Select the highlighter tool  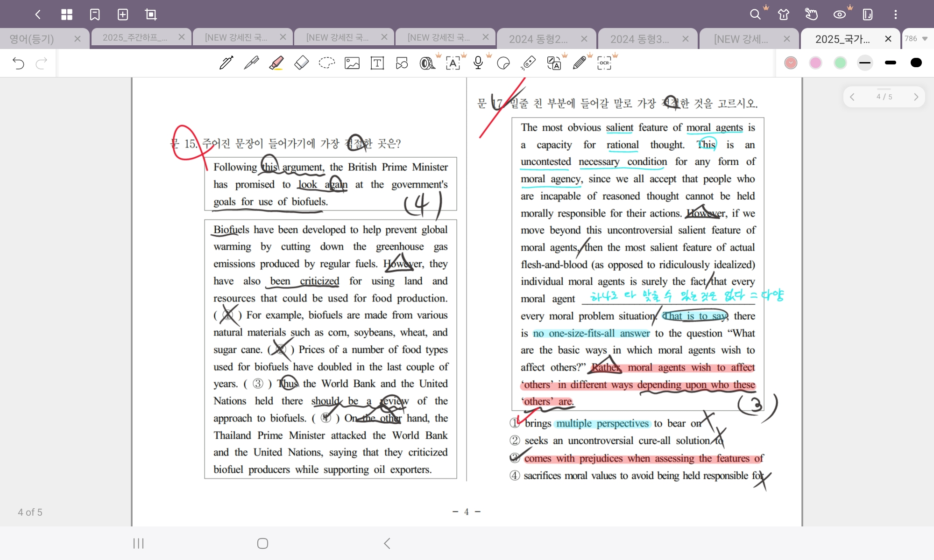pos(276,63)
